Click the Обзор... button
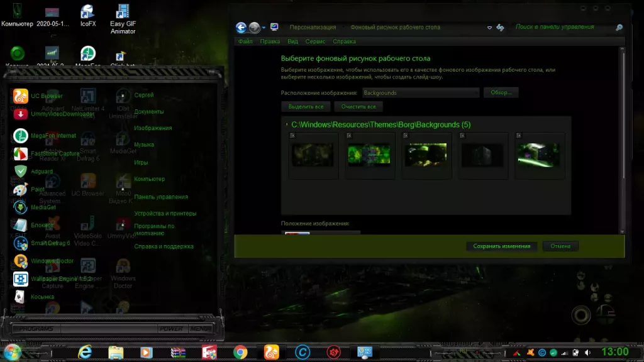The image size is (644, 362). pyautogui.click(x=501, y=92)
